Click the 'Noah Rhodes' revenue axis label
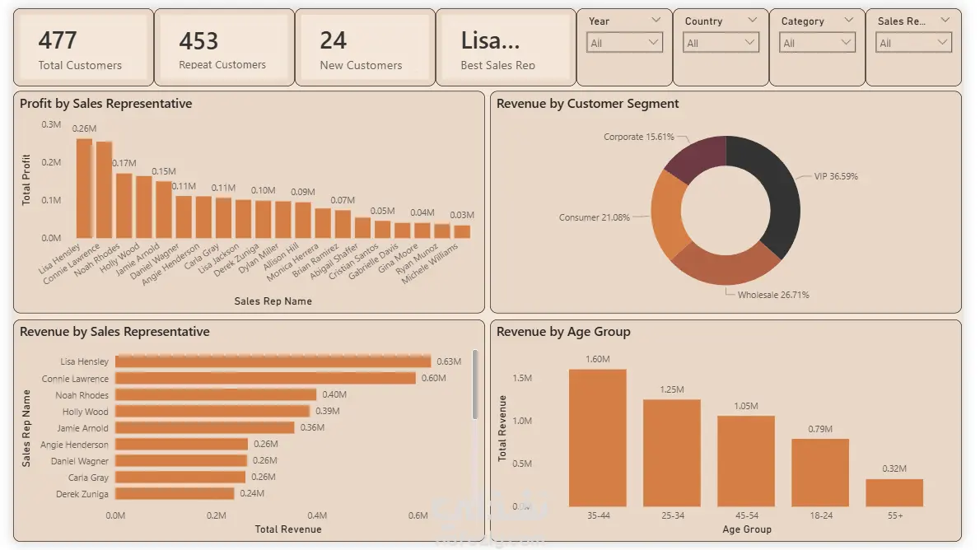The height and width of the screenshot is (550, 980). pos(82,395)
